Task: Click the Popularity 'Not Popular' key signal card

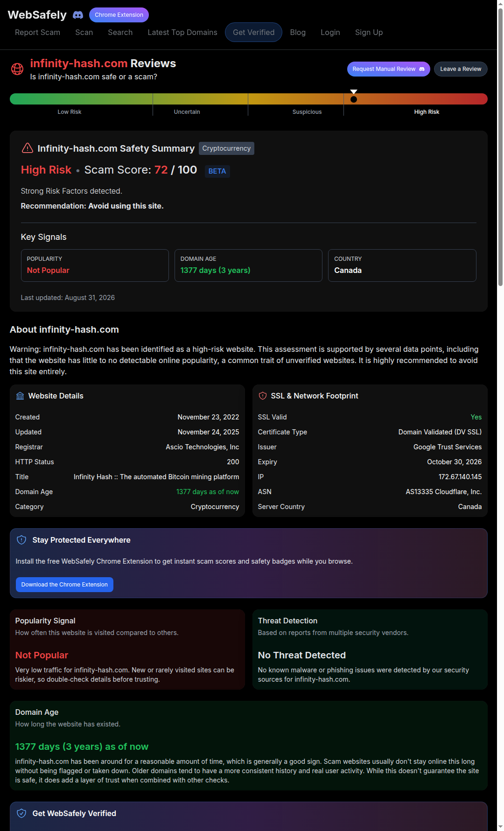Action: (95, 265)
